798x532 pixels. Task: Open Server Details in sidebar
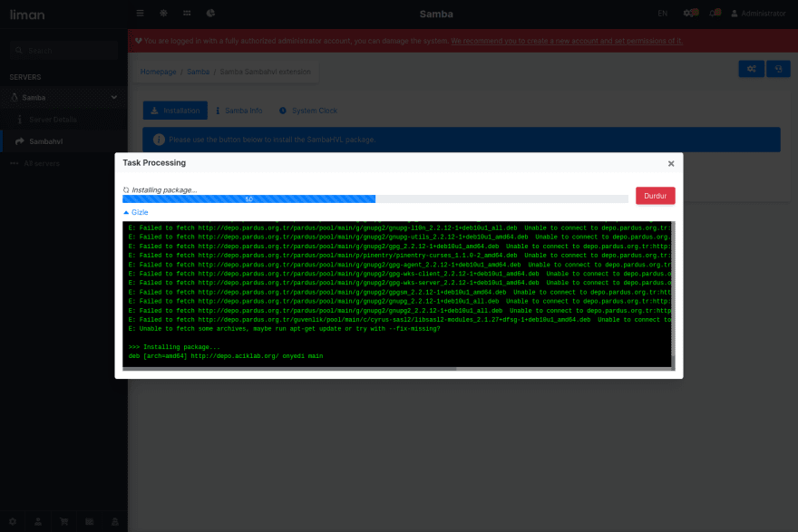click(x=63, y=120)
